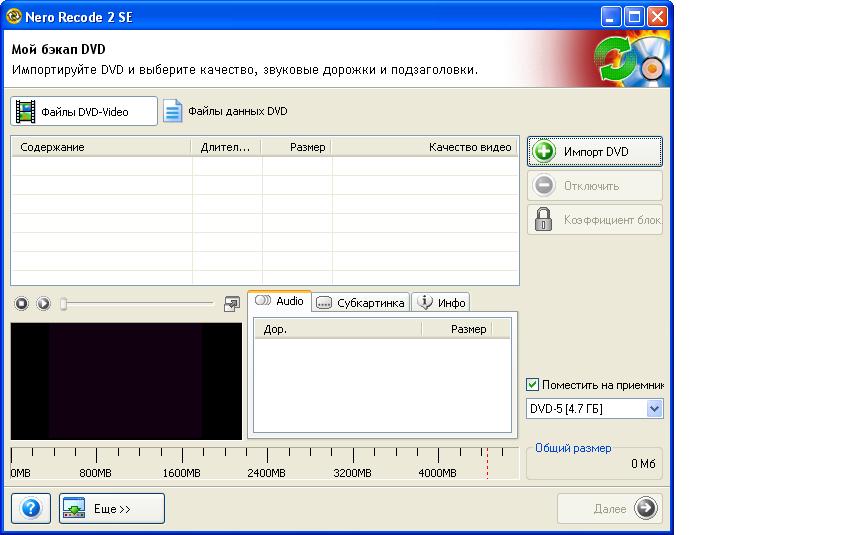Viewport: 842px width, 535px height.
Task: Click the Размер header in title list
Action: pyautogui.click(x=296, y=147)
